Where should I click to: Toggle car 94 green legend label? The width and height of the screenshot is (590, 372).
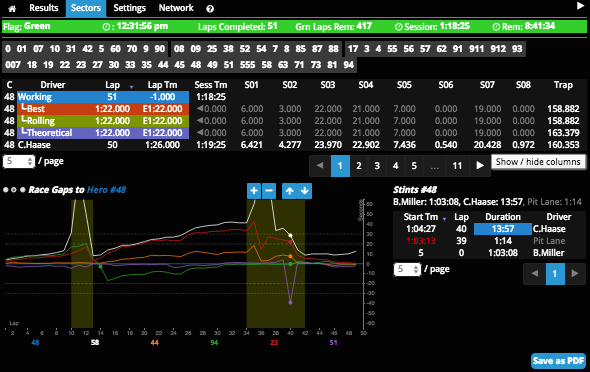point(214,342)
